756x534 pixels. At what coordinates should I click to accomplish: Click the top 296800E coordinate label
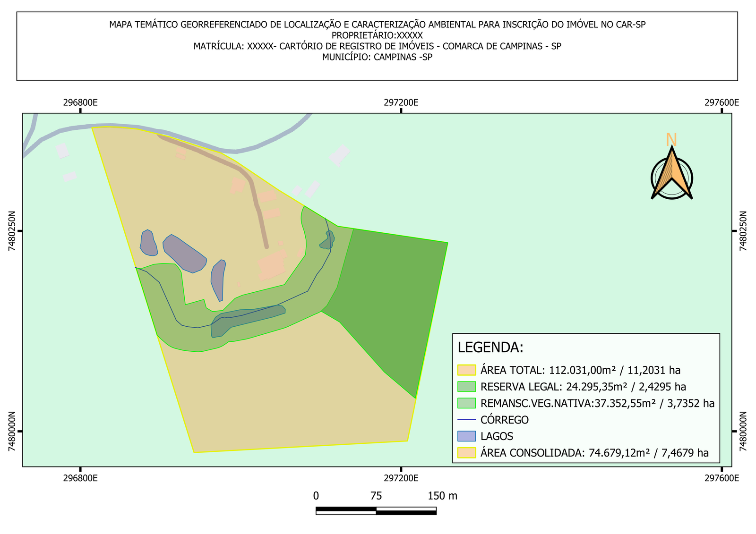pos(81,102)
